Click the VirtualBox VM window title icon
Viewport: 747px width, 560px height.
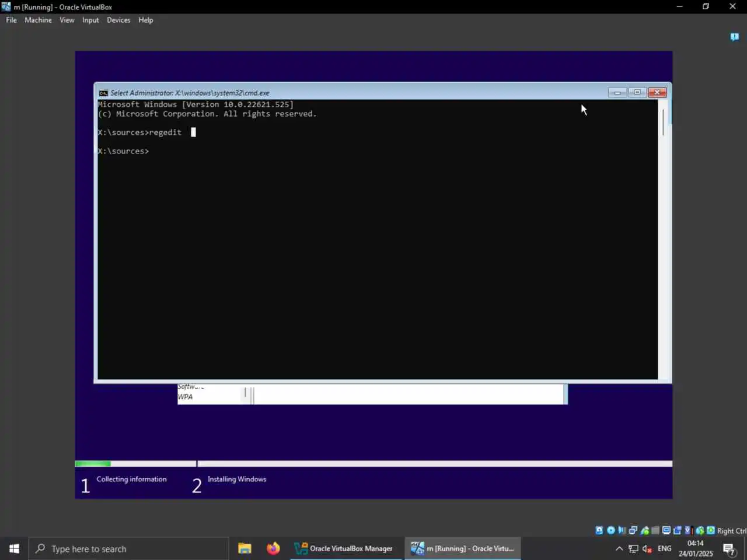(6, 6)
